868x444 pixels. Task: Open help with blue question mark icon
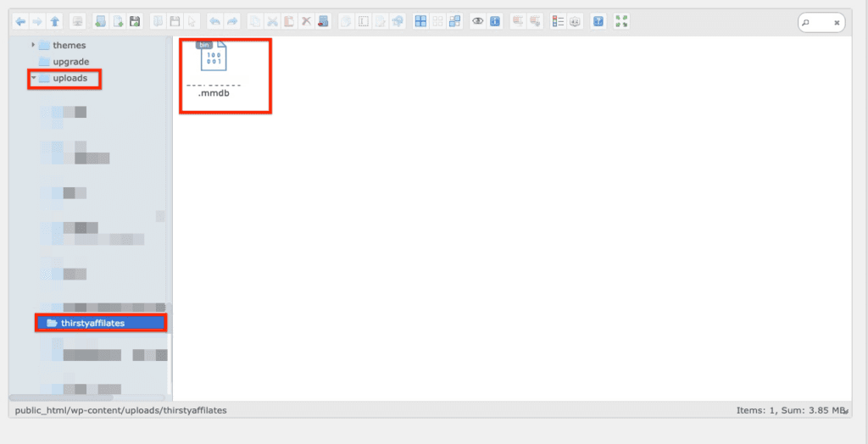click(598, 21)
